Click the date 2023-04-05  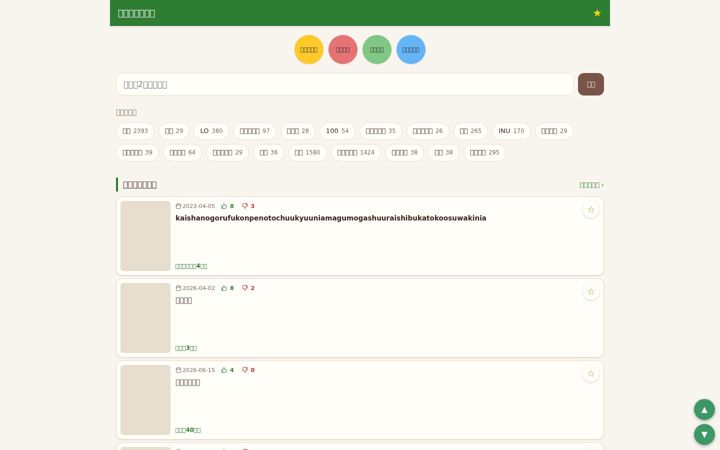click(198, 206)
